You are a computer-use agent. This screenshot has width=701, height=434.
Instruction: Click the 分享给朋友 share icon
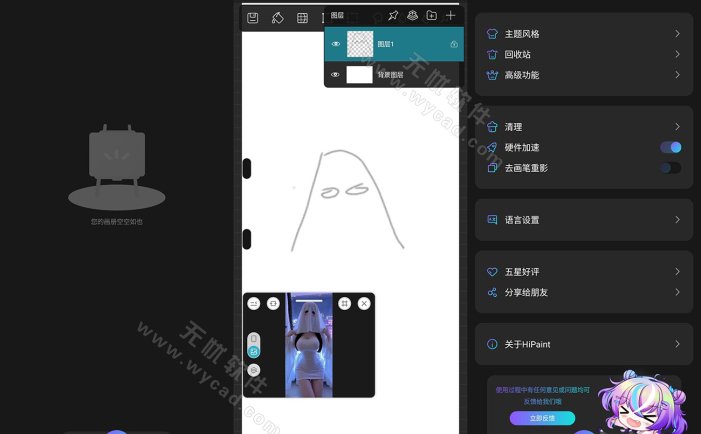pyautogui.click(x=492, y=292)
